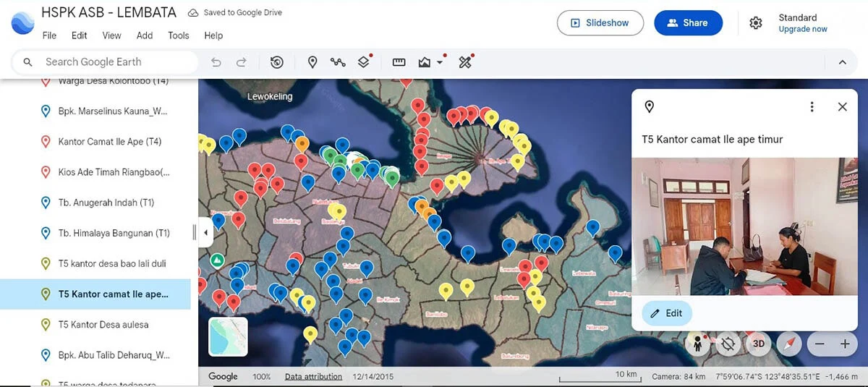Screen dimensions: 868x387
Task: Select Tb. Anugerah Indah (T1) item
Action: click(x=95, y=203)
